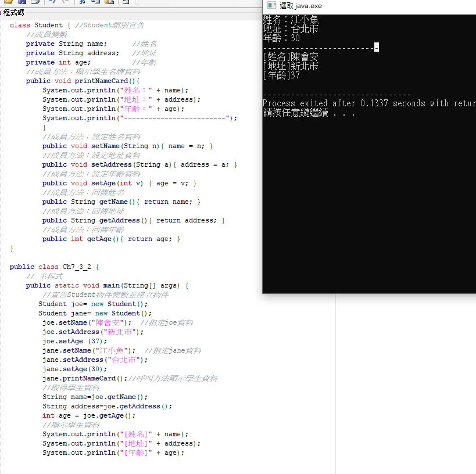Click the last toolbar icon after Paste
The image size is (476, 474).
[126, 2]
